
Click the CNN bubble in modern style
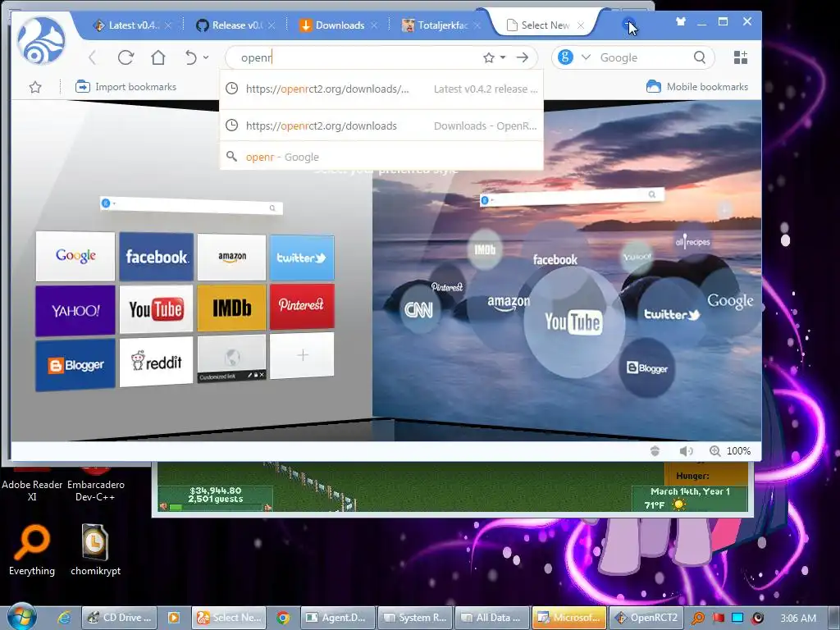(x=418, y=309)
